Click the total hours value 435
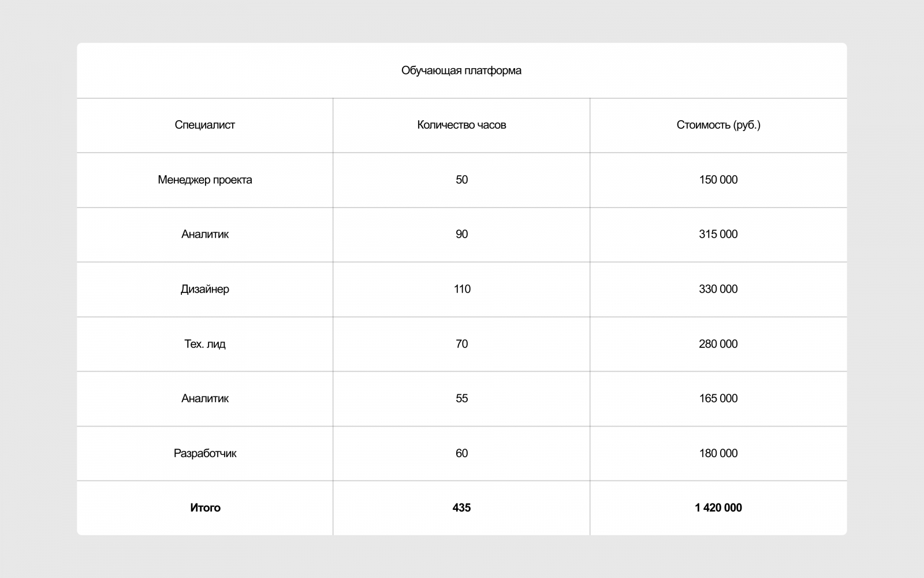This screenshot has height=578, width=924. [461, 507]
